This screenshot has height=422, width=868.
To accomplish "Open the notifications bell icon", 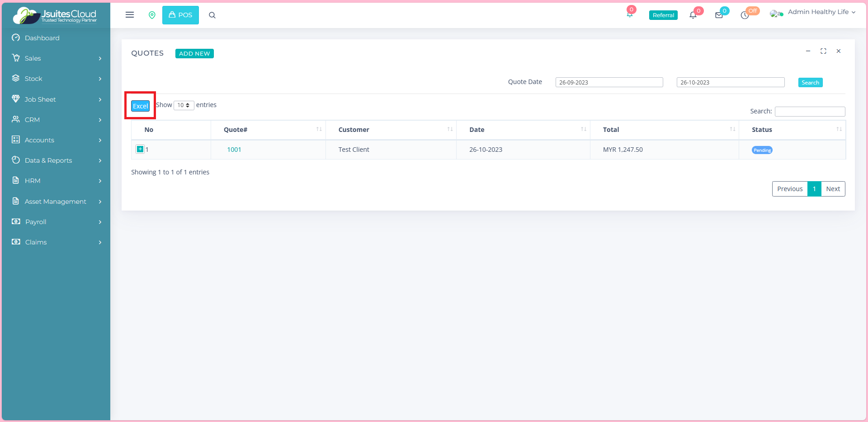I will point(693,15).
